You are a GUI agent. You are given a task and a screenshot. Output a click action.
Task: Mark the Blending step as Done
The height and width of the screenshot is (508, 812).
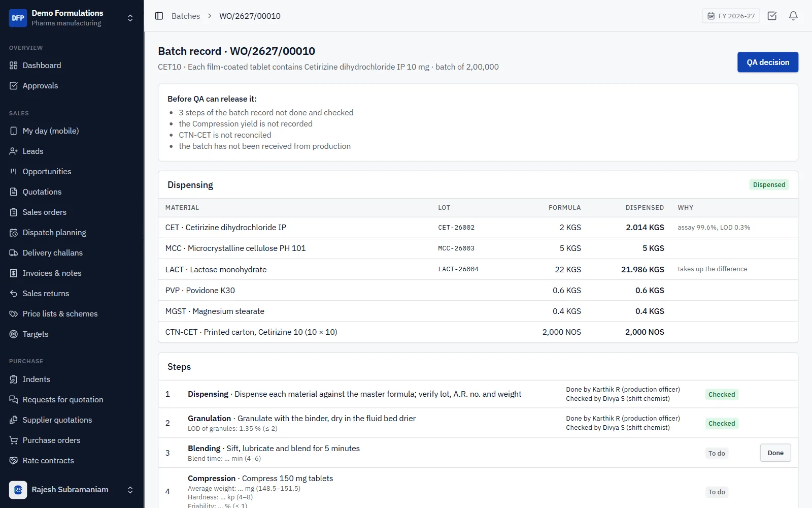[775, 453]
